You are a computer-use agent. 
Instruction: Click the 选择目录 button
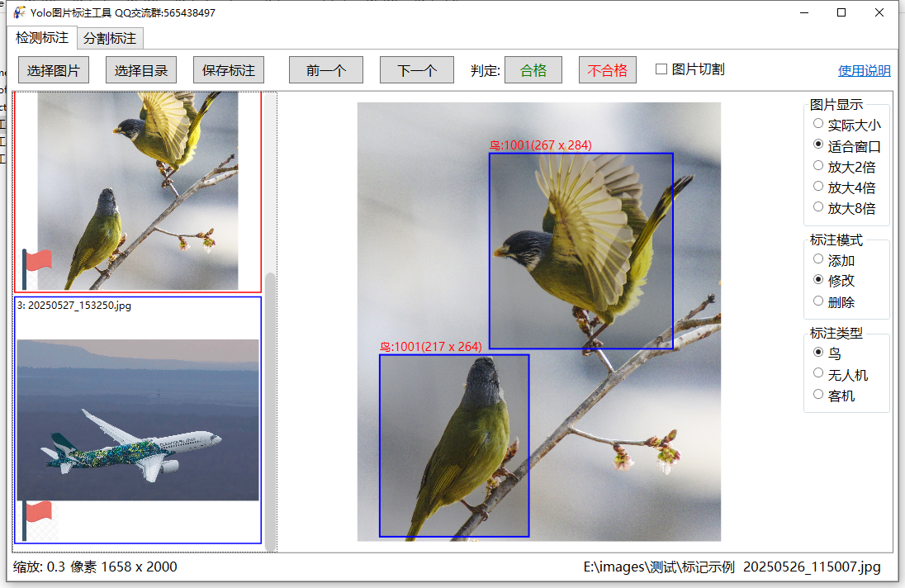[141, 70]
